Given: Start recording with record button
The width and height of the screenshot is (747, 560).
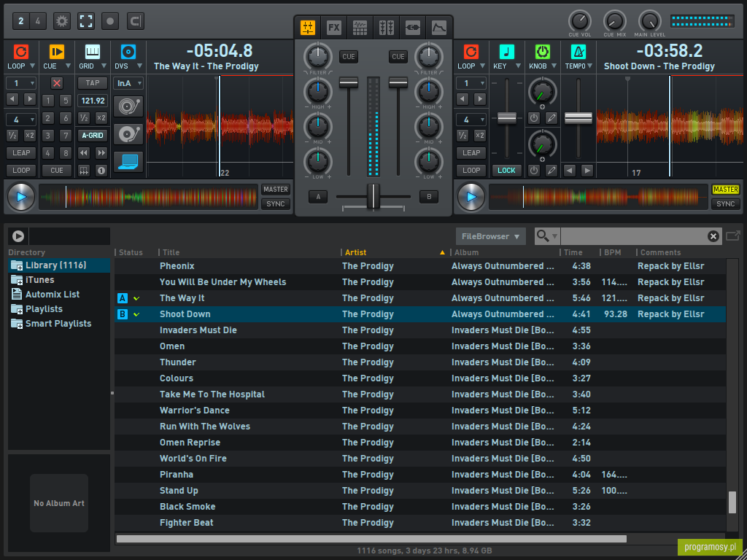Looking at the screenshot, I should click(110, 21).
